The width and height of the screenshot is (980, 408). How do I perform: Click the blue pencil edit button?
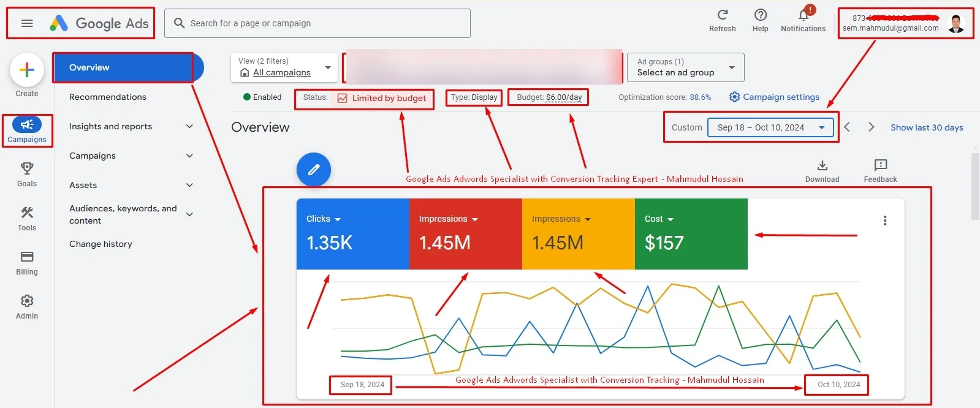pyautogui.click(x=314, y=170)
